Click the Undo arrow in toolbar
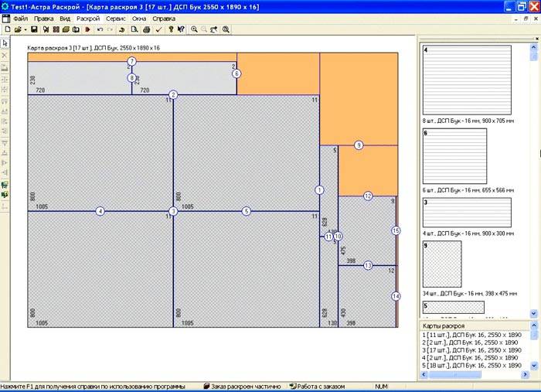The height and width of the screenshot is (392, 541). point(100,29)
